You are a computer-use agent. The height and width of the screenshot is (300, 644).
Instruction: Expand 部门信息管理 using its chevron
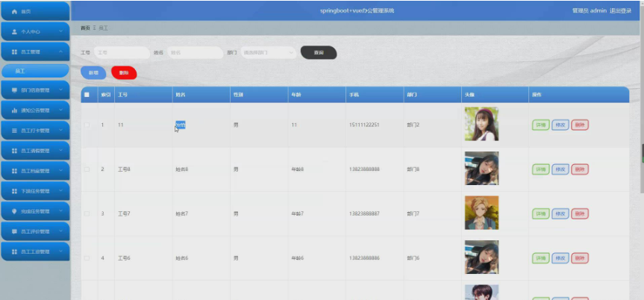click(x=60, y=90)
